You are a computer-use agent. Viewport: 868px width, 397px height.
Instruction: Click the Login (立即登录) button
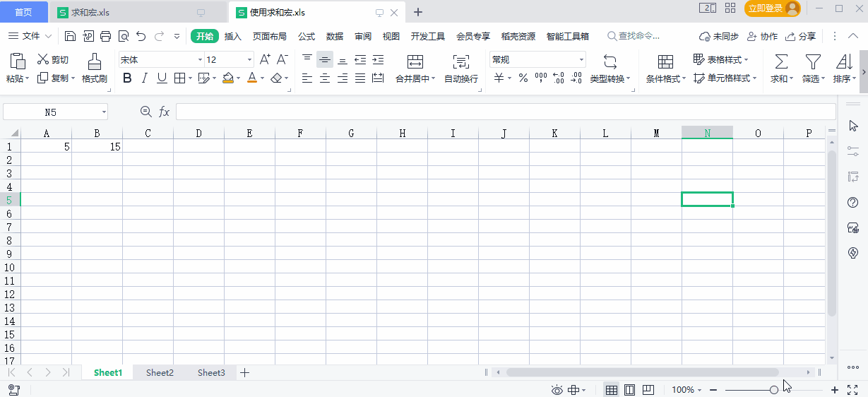click(773, 8)
